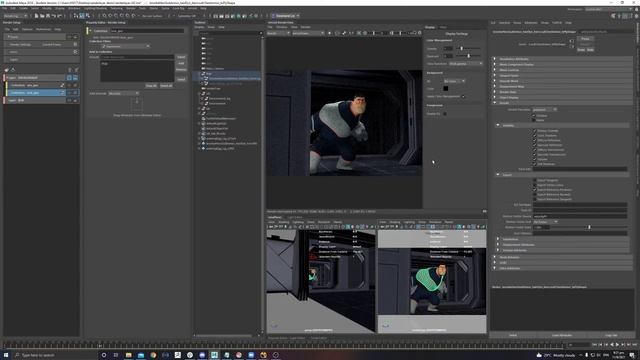Toggle the Casts Shadows checkbox

coord(534,136)
